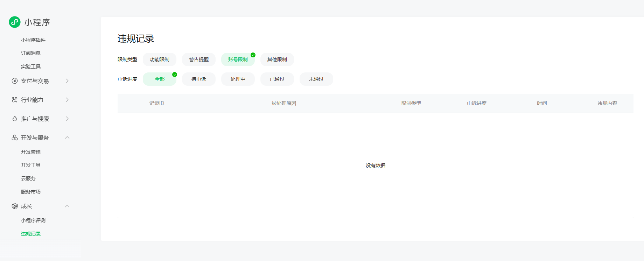Open 开发工具 in the sidebar
The width and height of the screenshot is (644, 261).
point(31,165)
